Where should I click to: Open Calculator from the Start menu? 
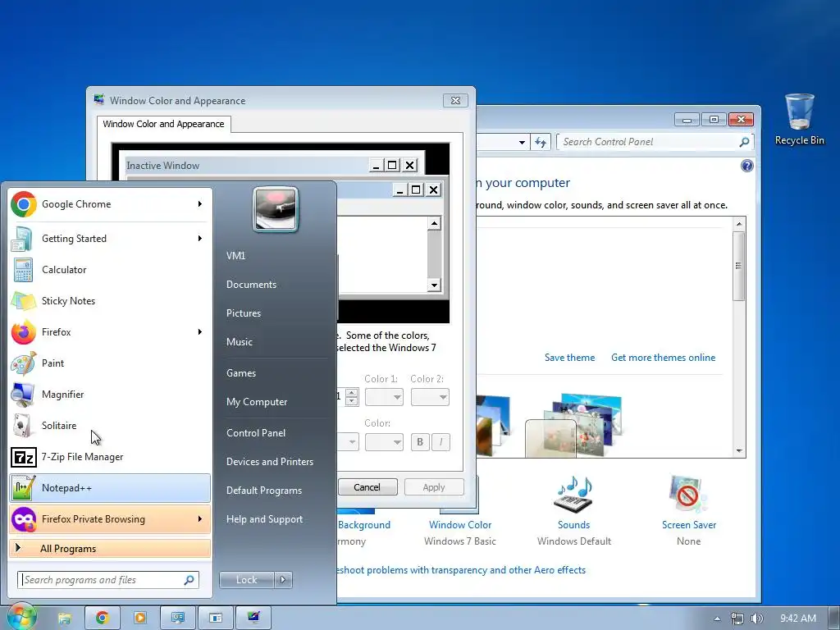point(110,269)
